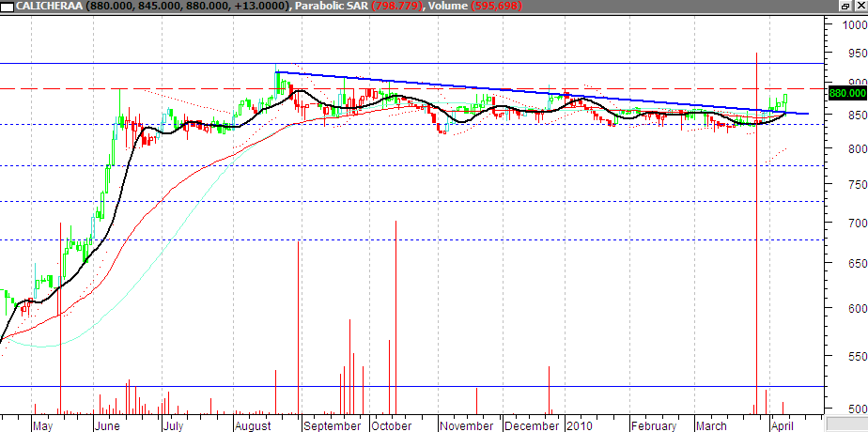This screenshot has width=868, height=432.
Task: Select the 2010 year marker on axis
Action: [x=579, y=425]
